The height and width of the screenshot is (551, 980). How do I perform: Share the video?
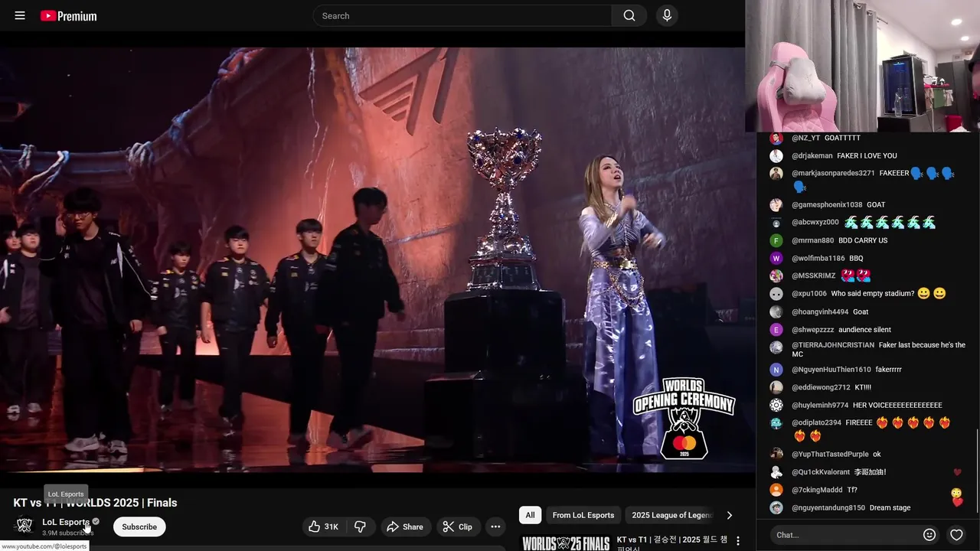[404, 527]
